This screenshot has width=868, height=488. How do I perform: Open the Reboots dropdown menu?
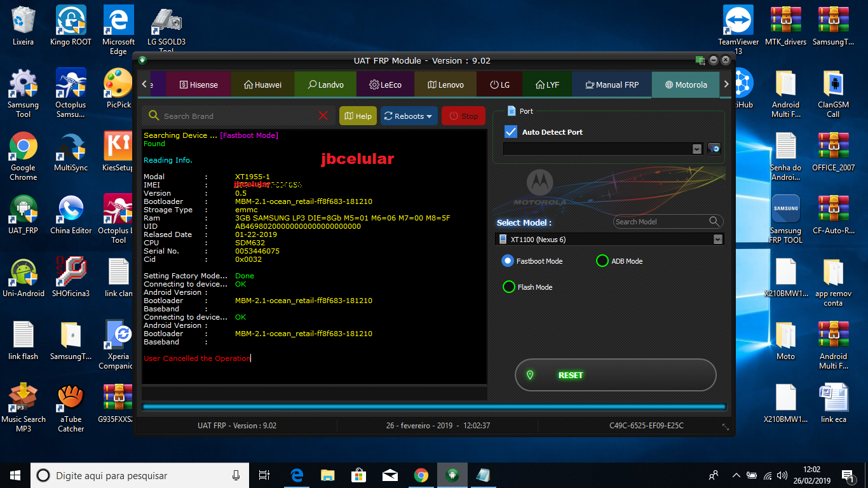tap(409, 116)
